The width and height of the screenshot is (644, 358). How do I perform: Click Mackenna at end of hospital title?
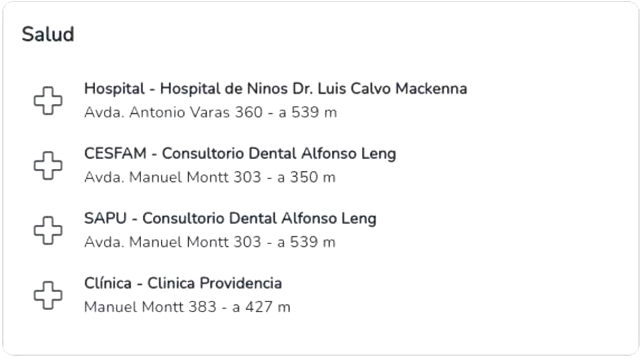click(431, 89)
